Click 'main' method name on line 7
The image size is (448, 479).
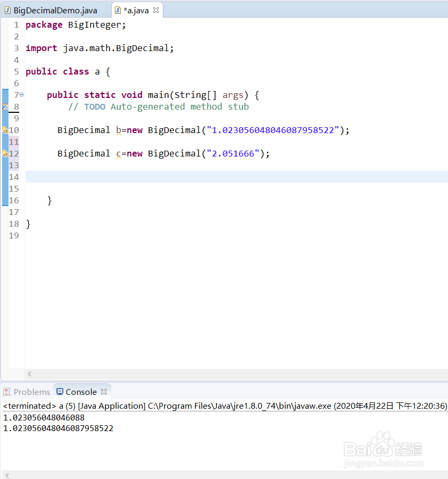pos(159,95)
